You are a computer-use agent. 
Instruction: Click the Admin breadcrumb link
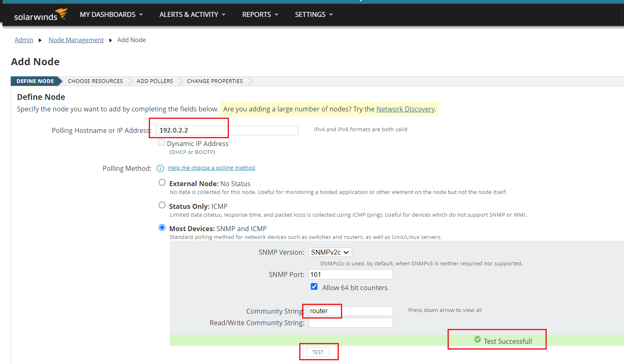(x=24, y=40)
